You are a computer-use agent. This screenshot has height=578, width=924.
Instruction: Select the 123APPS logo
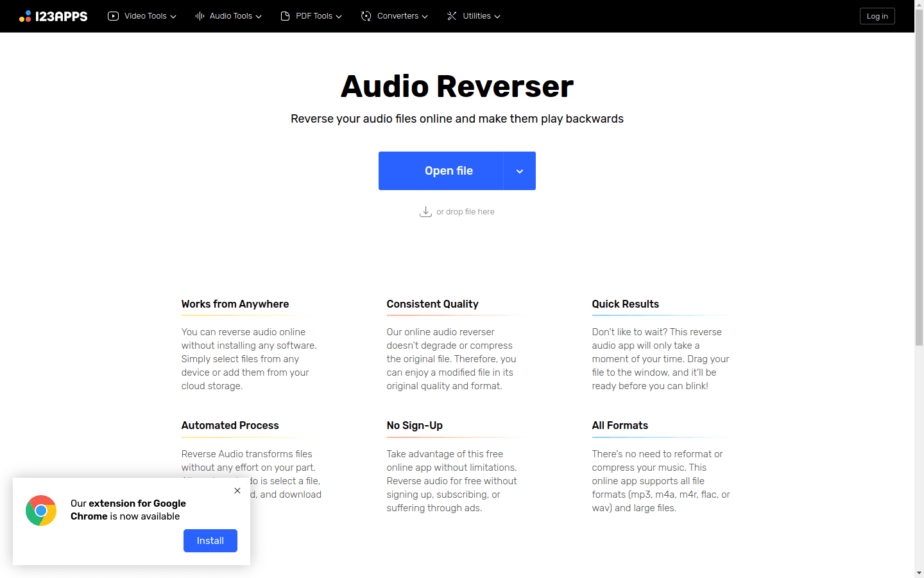click(x=54, y=15)
